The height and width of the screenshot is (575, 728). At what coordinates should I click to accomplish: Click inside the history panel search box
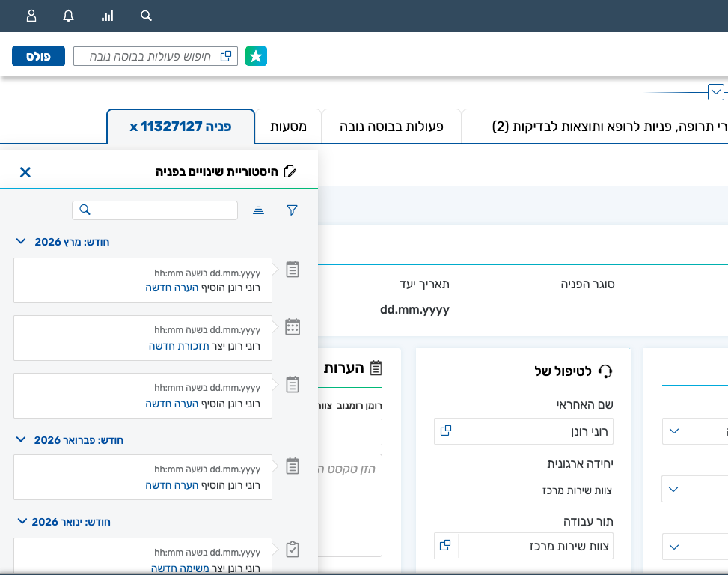point(155,210)
